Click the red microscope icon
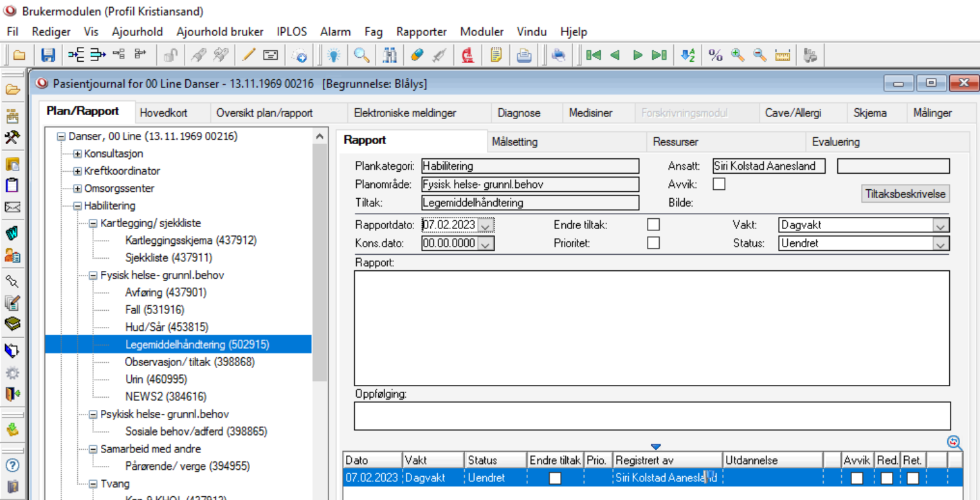The image size is (980, 500). pos(468,55)
